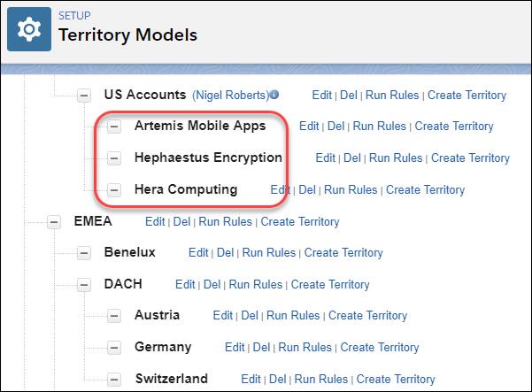Collapse the DACH territory branch

point(84,285)
